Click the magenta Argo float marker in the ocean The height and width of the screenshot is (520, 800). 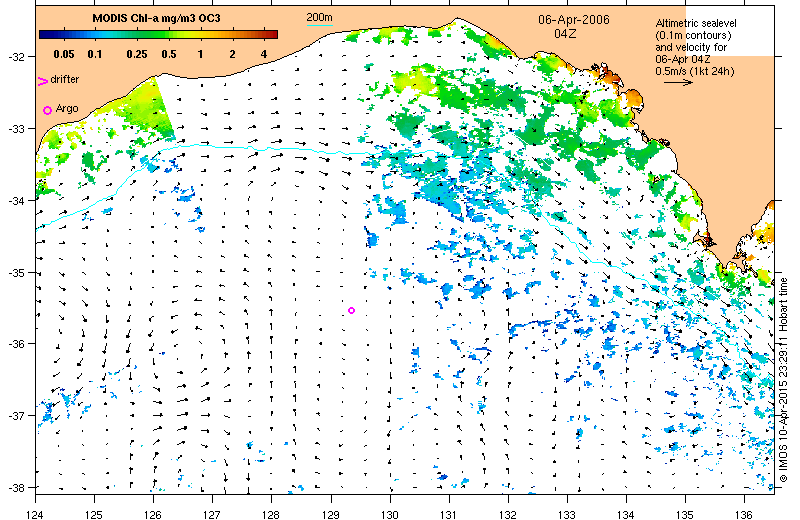[x=351, y=310]
